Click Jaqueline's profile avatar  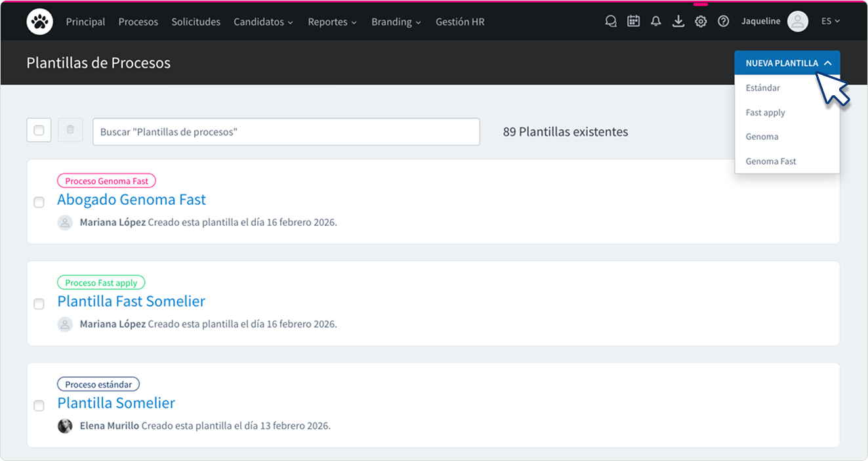797,22
